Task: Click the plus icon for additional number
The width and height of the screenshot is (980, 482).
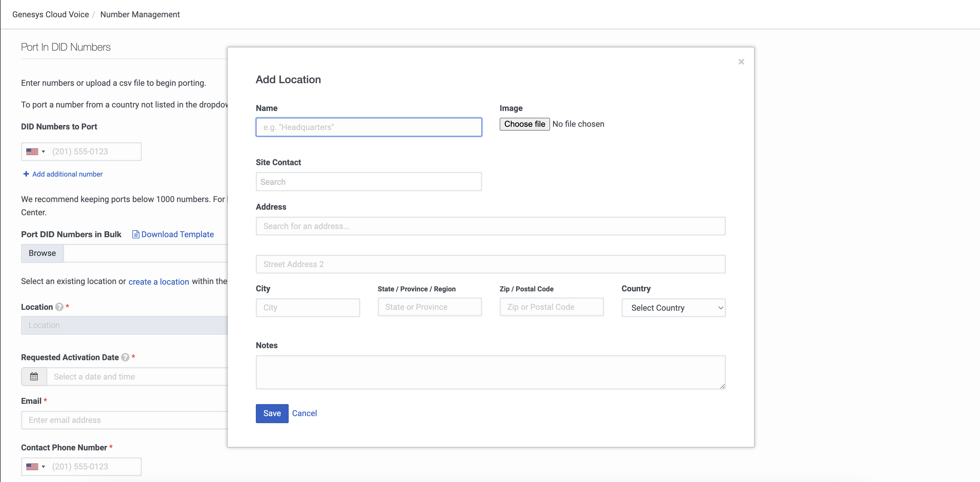Action: (26, 174)
